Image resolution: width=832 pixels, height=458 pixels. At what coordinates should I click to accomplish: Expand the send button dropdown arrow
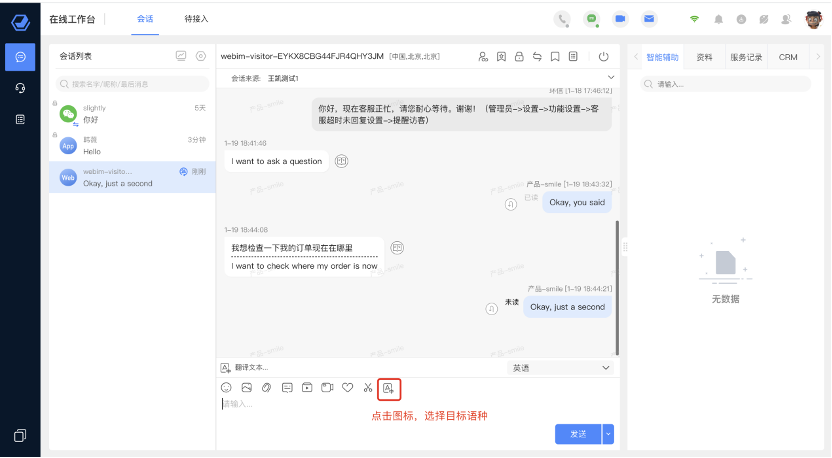608,433
